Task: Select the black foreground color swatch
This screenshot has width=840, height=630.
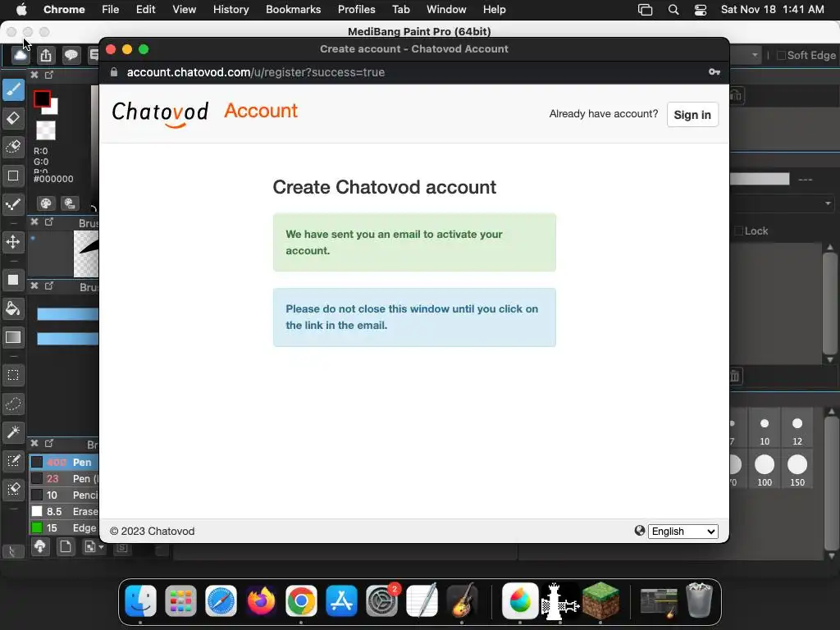Action: (42, 99)
